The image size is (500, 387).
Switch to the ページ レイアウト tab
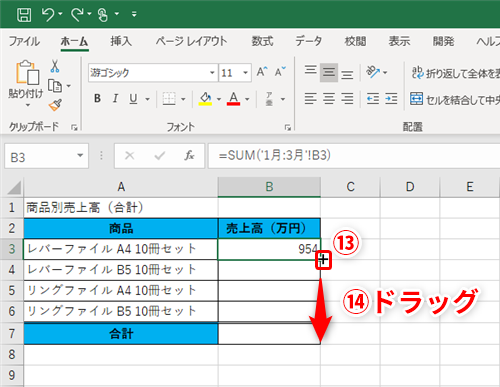click(191, 41)
